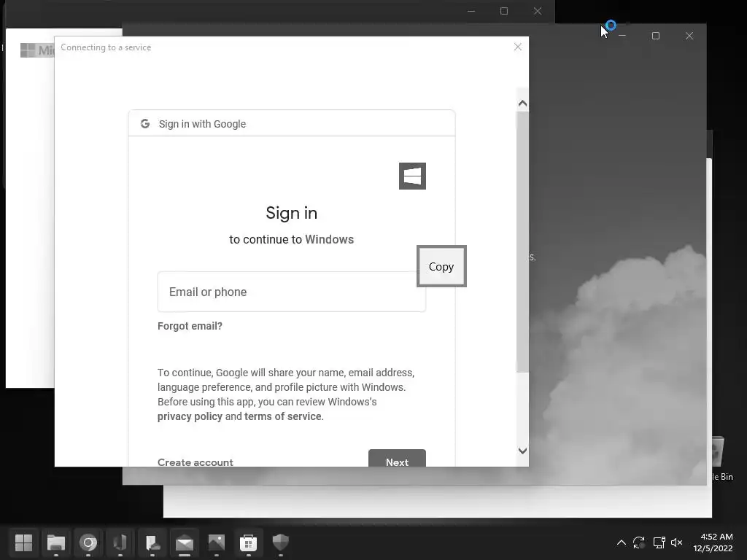The height and width of the screenshot is (560, 747).
Task: Open the privacy policy link
Action: click(190, 416)
